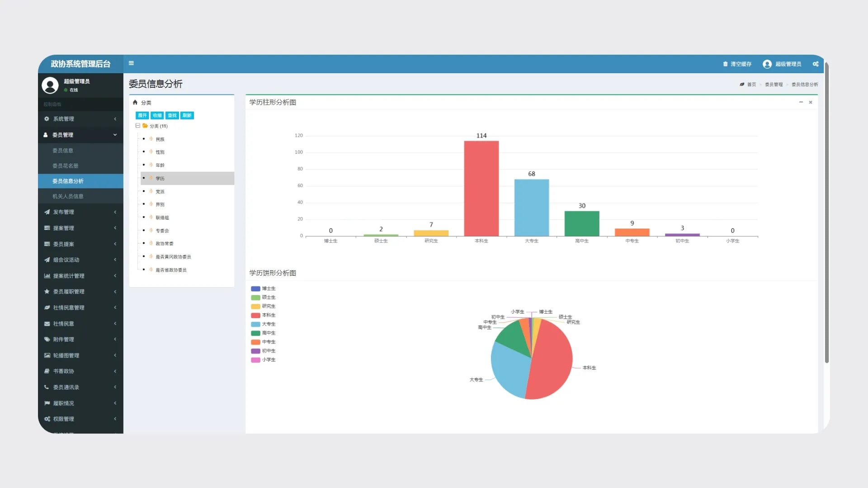Select 党派 in the category tree

pos(160,192)
